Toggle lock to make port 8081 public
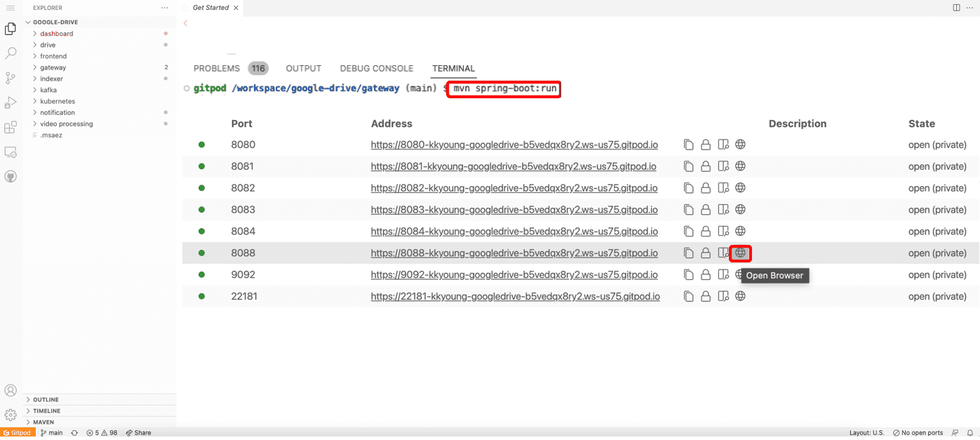The height and width of the screenshot is (440, 980). [x=706, y=166]
